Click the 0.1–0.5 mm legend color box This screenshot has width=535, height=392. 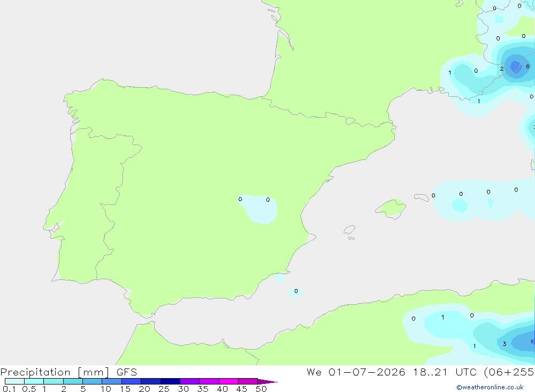coord(14,381)
